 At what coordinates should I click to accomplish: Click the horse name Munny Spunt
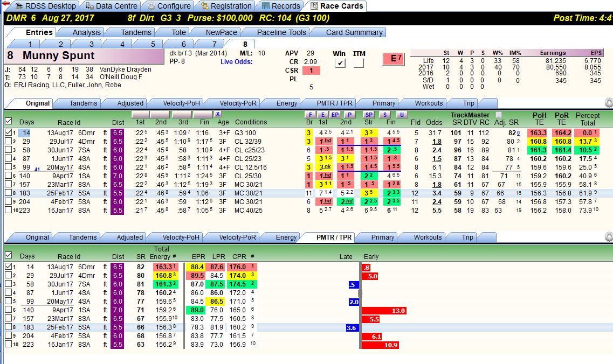[58, 55]
